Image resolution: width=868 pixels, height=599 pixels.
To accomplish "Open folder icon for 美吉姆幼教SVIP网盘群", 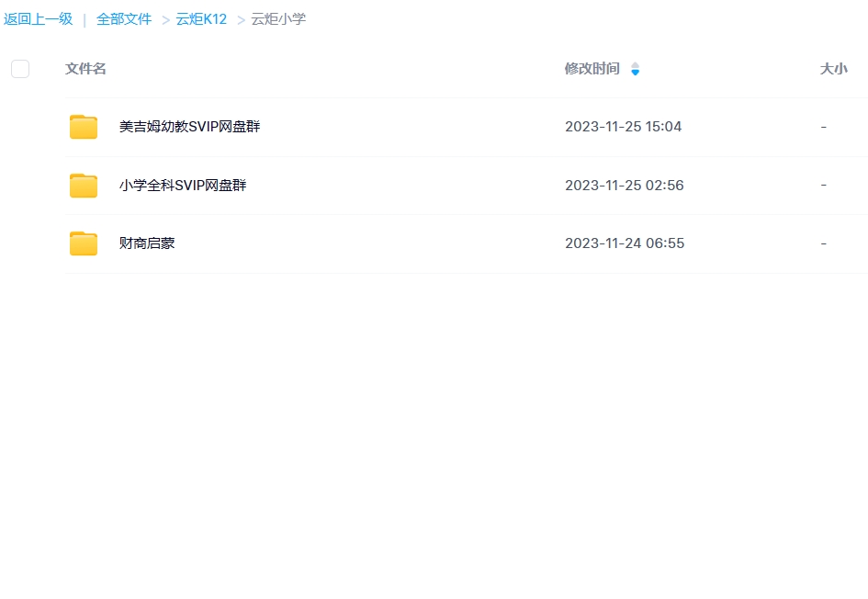I will click(x=84, y=127).
